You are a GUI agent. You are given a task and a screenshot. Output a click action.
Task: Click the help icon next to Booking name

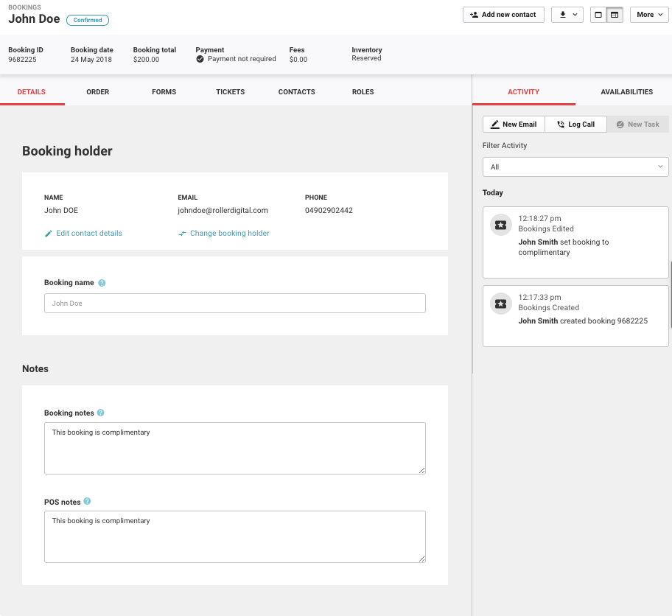[102, 283]
